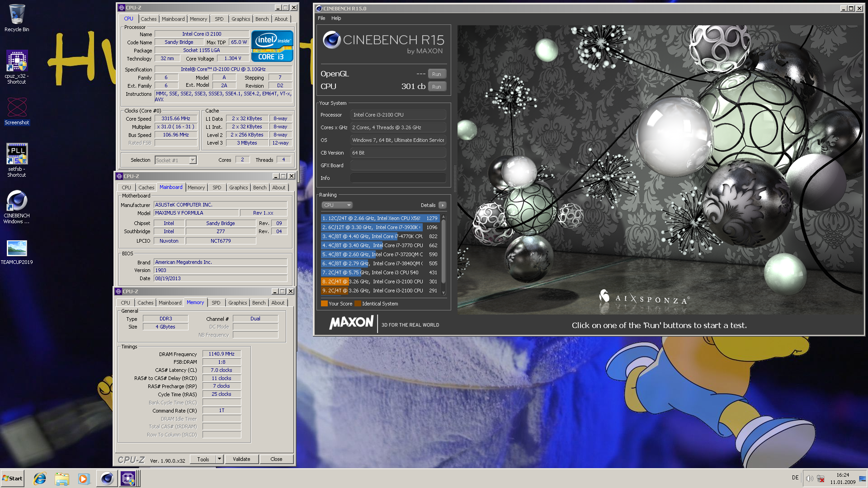Open the clock showing 16:24

[x=843, y=475]
